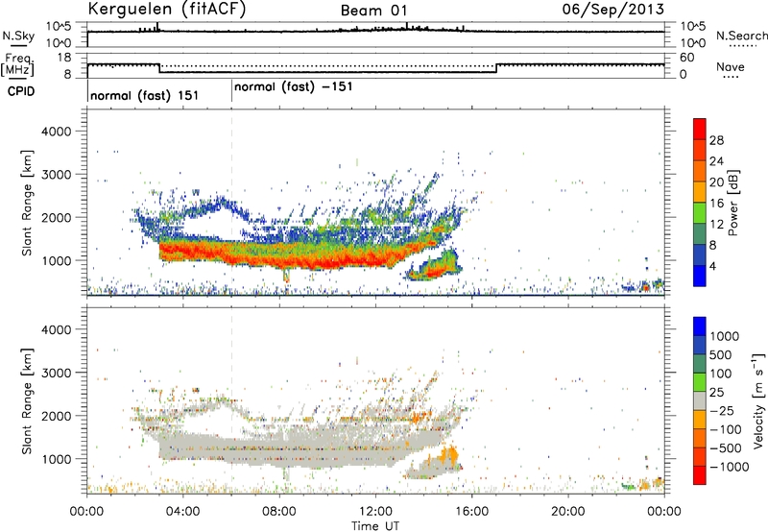Click the "Beam 01" heading
Viewport: 768px width, 532px height.
point(373,11)
